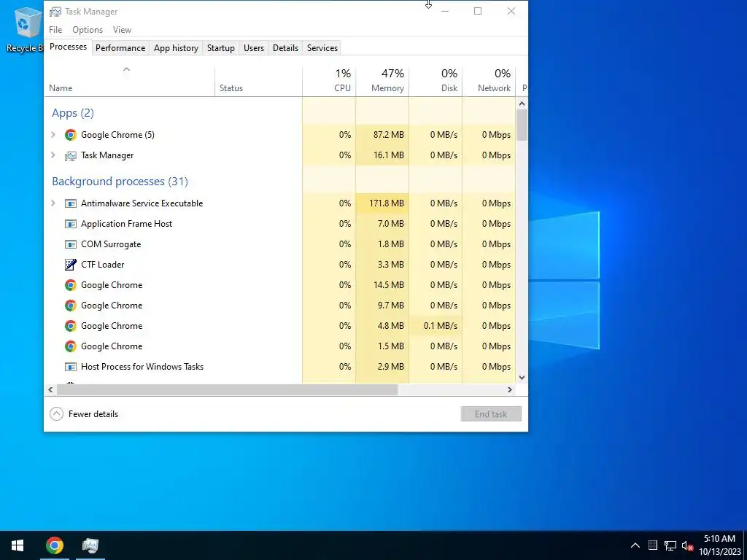Click the CTF Loader pen icon
The width and height of the screenshot is (747, 560).
tap(71, 264)
